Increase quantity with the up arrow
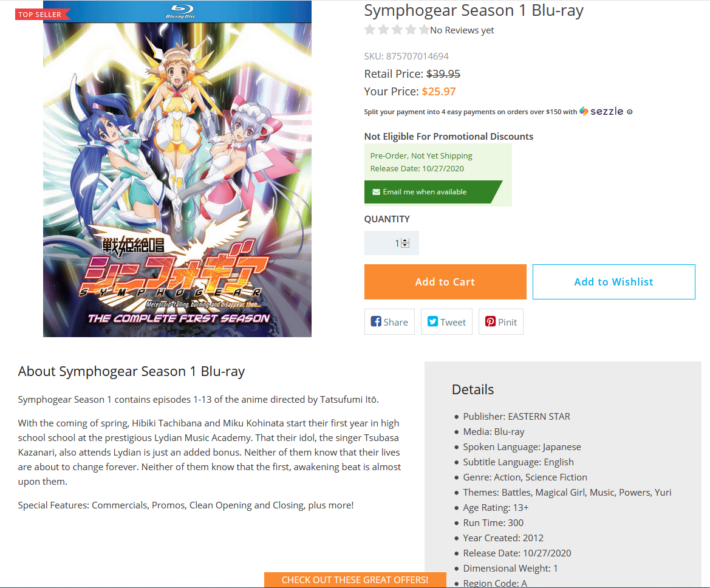 point(405,241)
